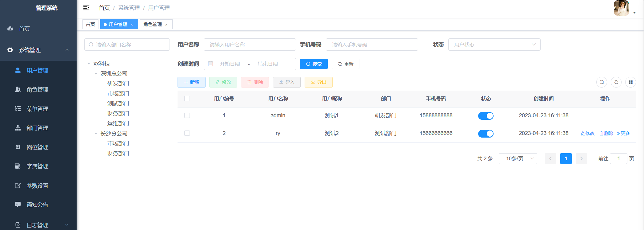
Task: Go to next page arrow
Action: [581, 158]
